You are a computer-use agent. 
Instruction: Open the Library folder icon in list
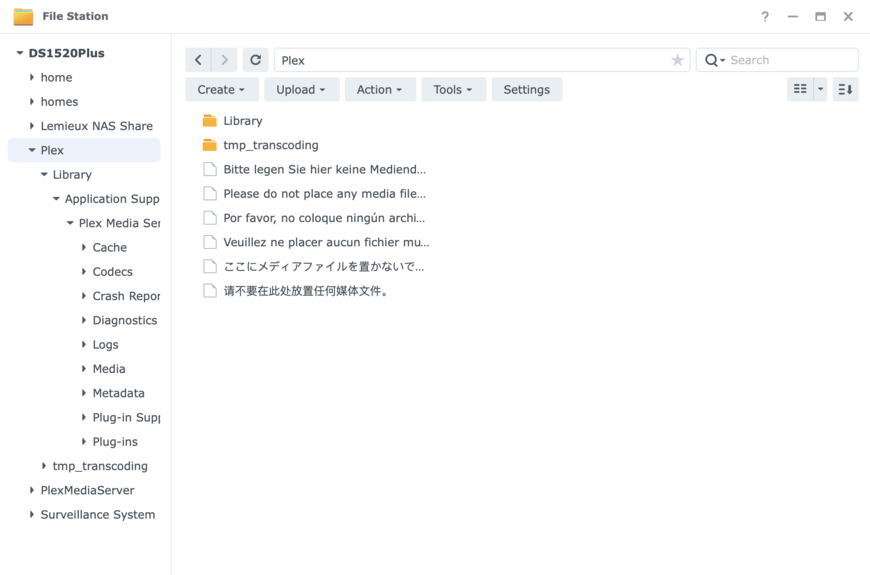[210, 120]
